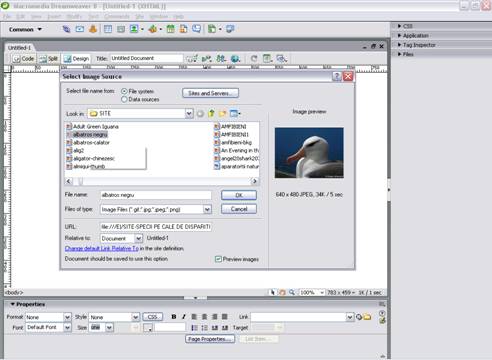The height and width of the screenshot is (360, 492).
Task: Create new folder in file dialog
Action: click(222, 113)
